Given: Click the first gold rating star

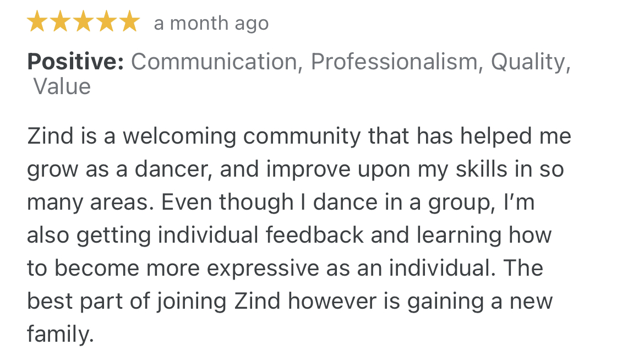Looking at the screenshot, I should click(37, 21).
